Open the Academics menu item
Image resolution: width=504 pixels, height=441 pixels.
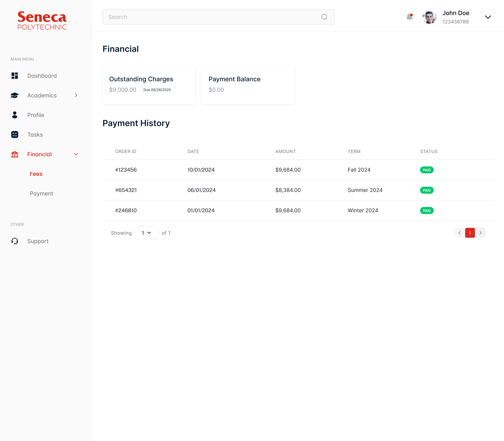point(42,95)
